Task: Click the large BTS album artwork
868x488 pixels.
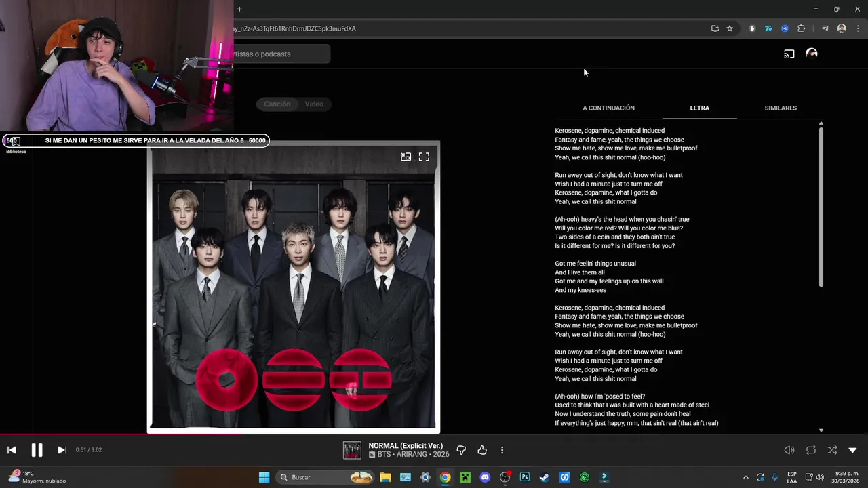Action: 294,287
